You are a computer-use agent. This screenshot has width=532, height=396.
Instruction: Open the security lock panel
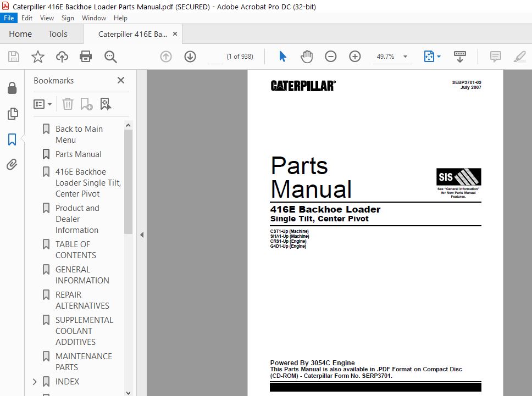click(x=12, y=88)
